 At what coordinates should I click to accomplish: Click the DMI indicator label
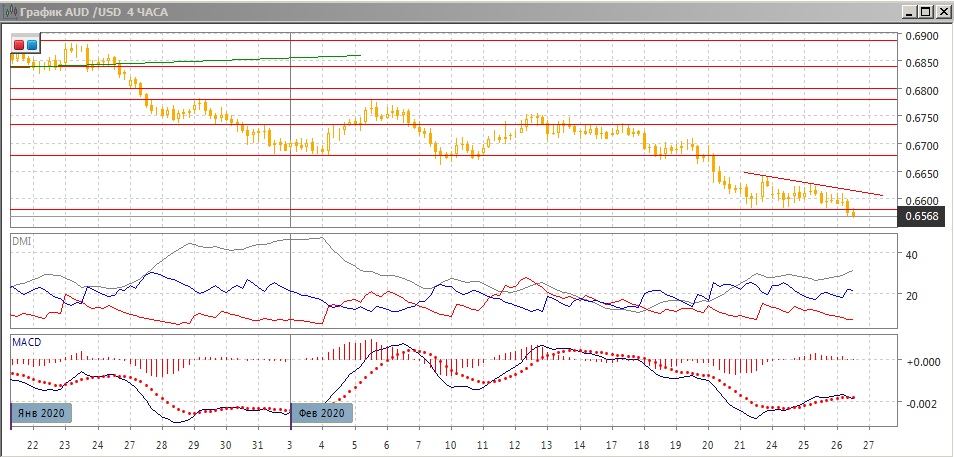click(x=21, y=241)
